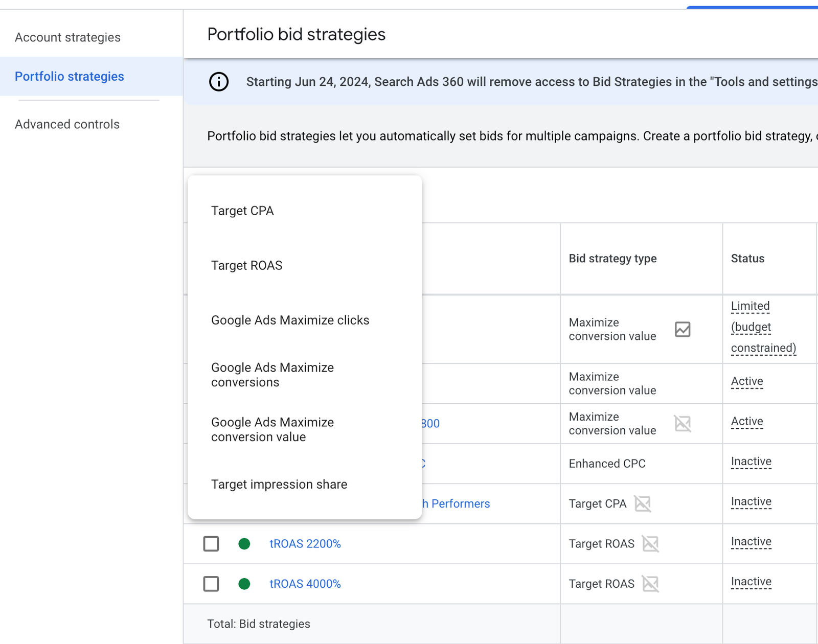Image resolution: width=818 pixels, height=644 pixels.
Task: Tick the checkbox for tROAS 2200%
Action: 211,543
